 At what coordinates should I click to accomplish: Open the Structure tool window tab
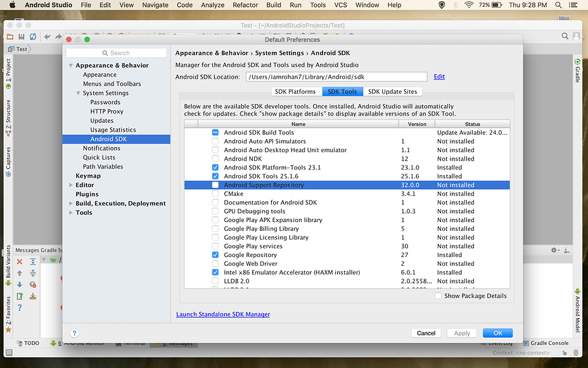point(8,118)
